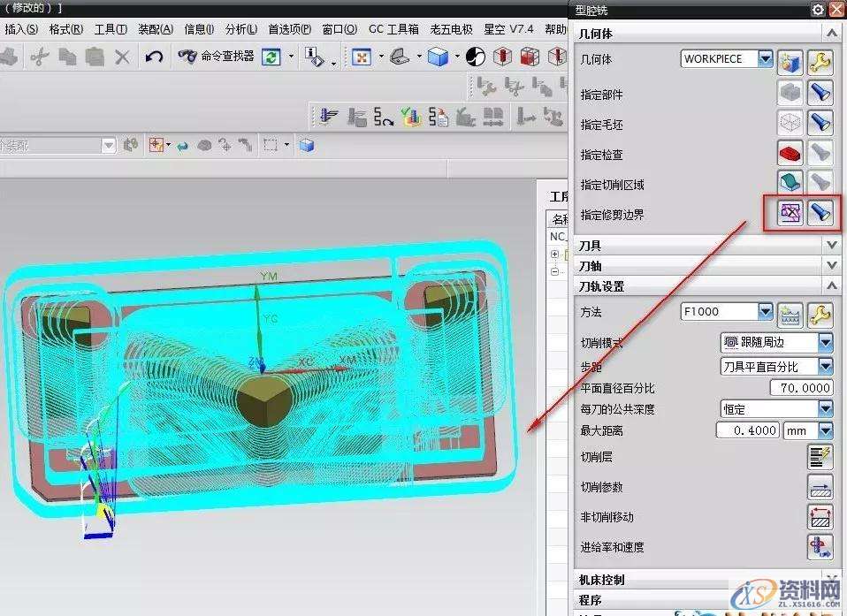Click the red 指定检查 check geometry icon
The image size is (847, 616).
790,153
